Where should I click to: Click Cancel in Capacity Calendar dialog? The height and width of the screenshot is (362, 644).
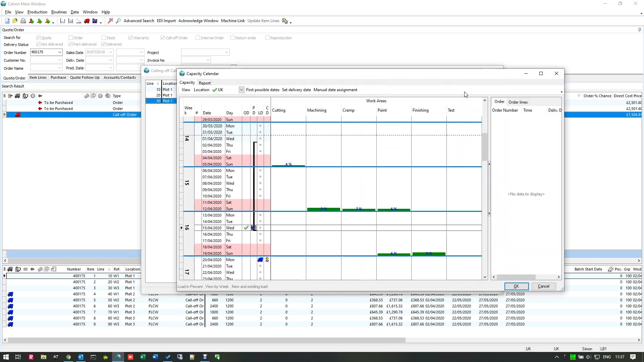tap(543, 286)
